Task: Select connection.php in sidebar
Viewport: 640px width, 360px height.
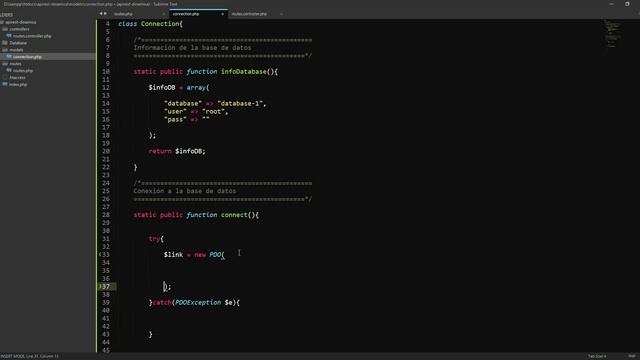Action: tap(27, 57)
